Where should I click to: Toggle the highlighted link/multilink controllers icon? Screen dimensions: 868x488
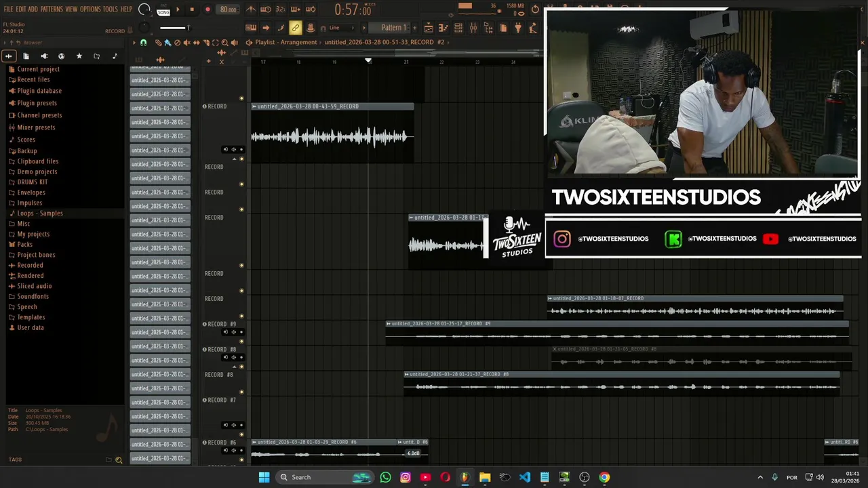click(x=296, y=28)
